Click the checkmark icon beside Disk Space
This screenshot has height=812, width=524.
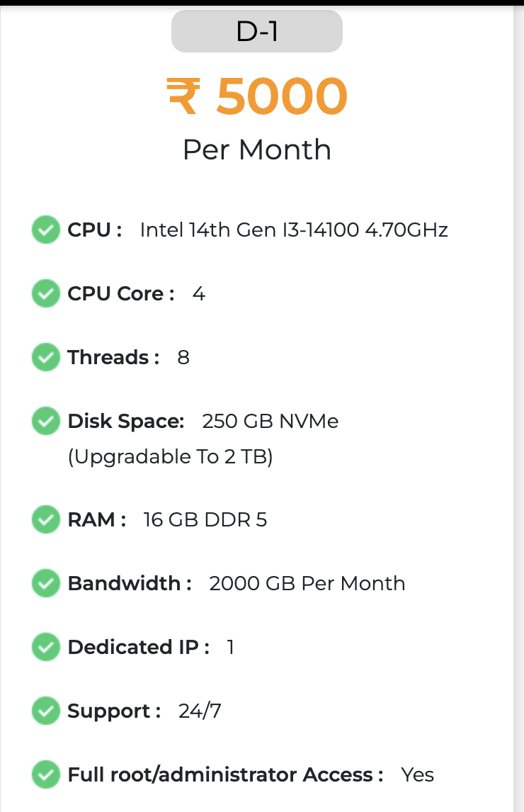click(46, 422)
